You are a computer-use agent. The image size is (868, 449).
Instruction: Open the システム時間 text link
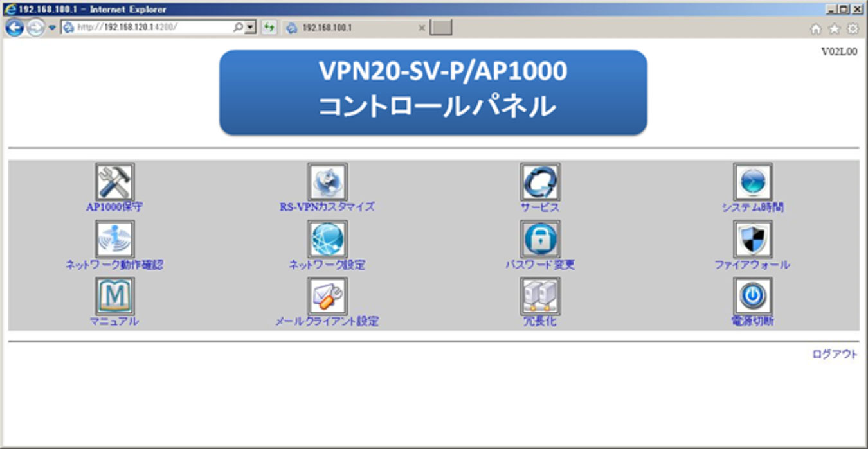753,207
